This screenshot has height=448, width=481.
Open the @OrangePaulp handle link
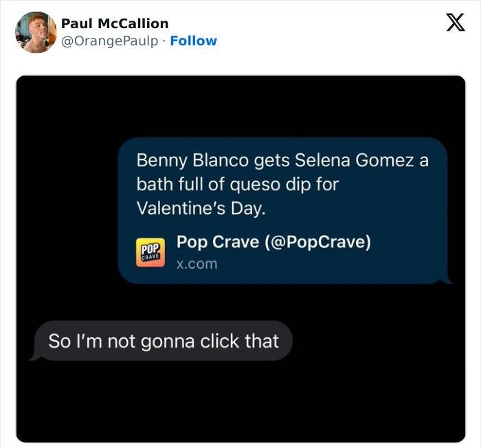point(111,41)
